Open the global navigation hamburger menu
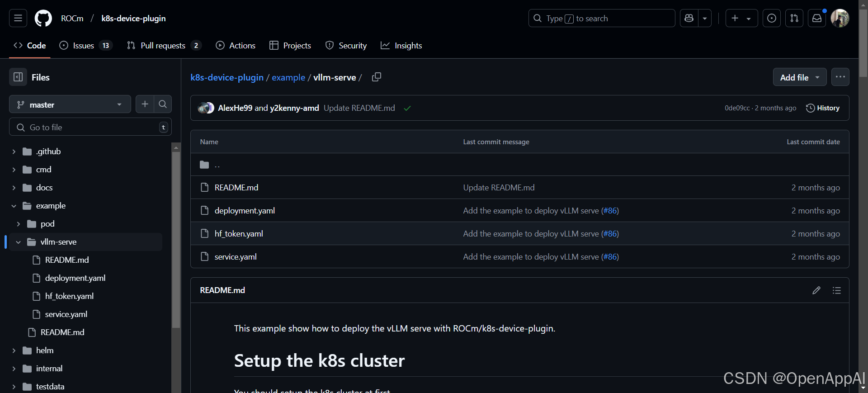Screen dimensions: 868x393 tap(18, 18)
